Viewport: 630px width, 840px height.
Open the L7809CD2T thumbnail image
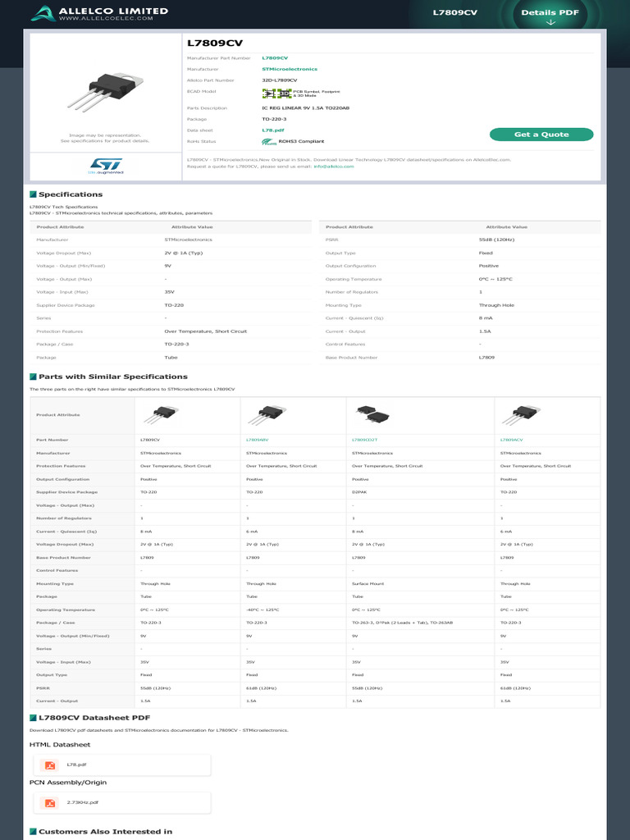[x=373, y=414]
